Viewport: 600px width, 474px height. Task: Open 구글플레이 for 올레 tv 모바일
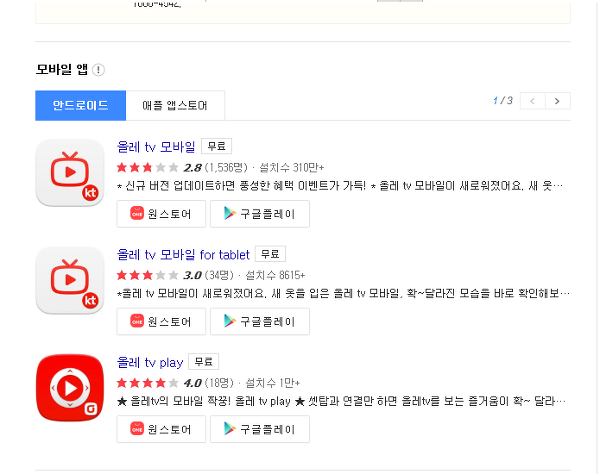click(260, 214)
